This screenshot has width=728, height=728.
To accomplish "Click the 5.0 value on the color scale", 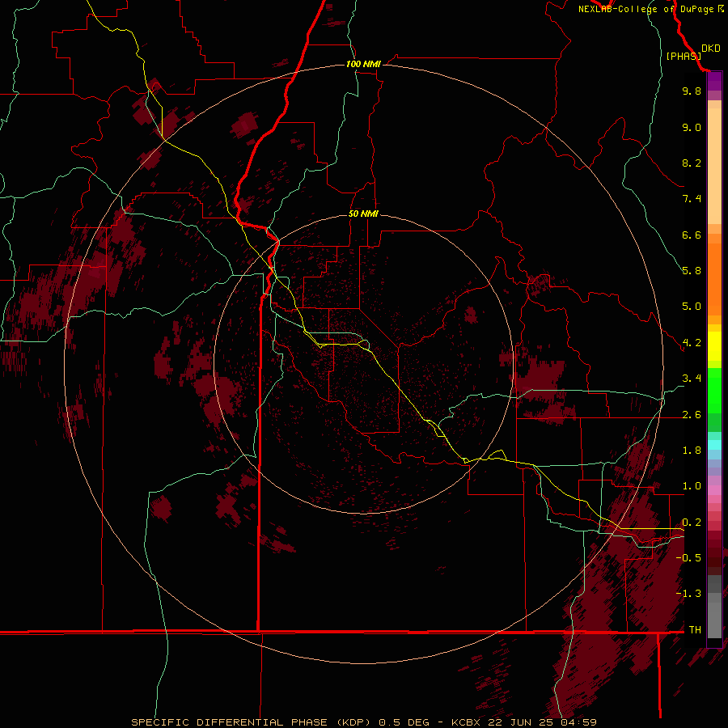I will point(692,307).
